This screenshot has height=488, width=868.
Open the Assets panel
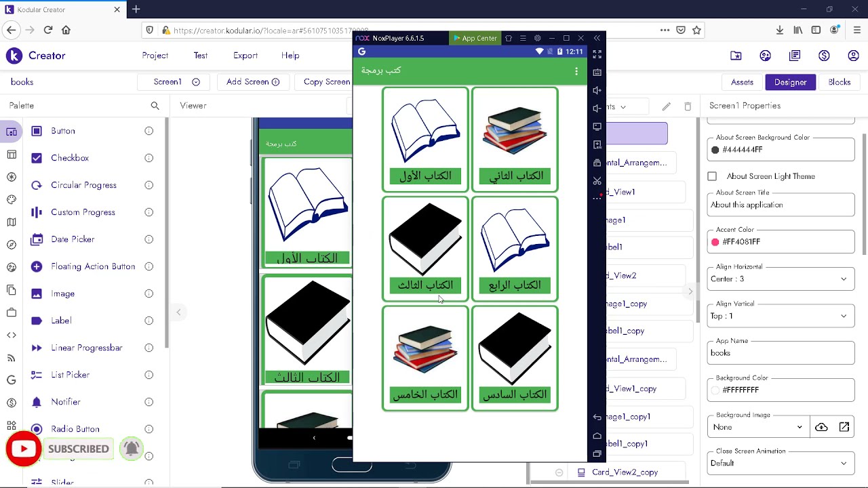click(x=742, y=82)
